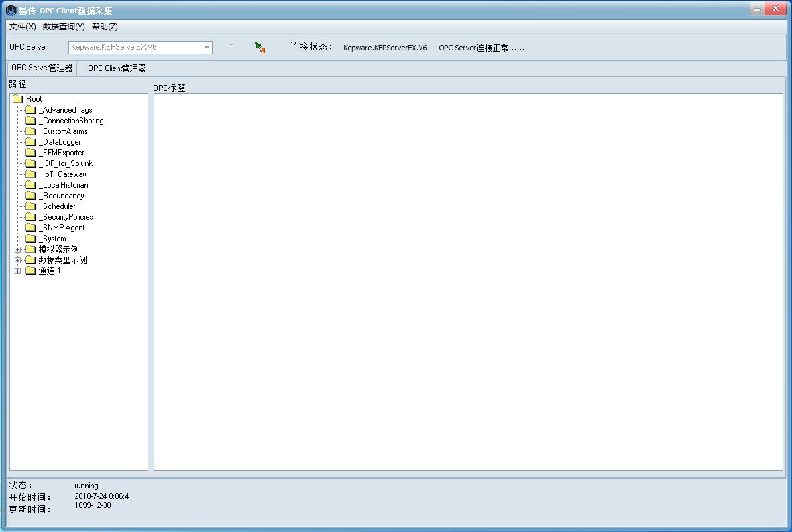
Task: Click the _DataLogger folder icon
Action: point(30,142)
